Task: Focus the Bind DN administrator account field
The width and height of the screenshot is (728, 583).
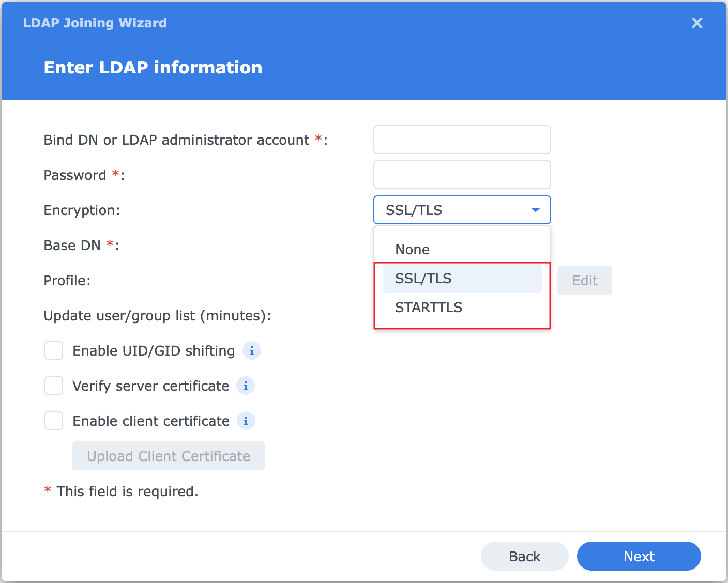Action: point(462,140)
